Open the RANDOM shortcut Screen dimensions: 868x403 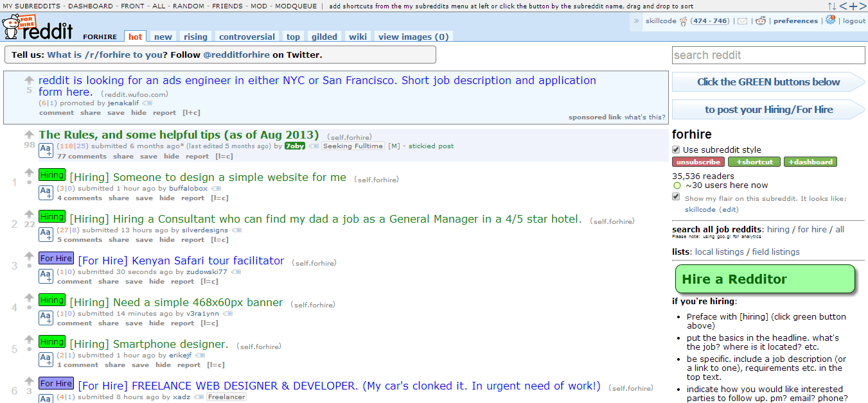[x=189, y=6]
